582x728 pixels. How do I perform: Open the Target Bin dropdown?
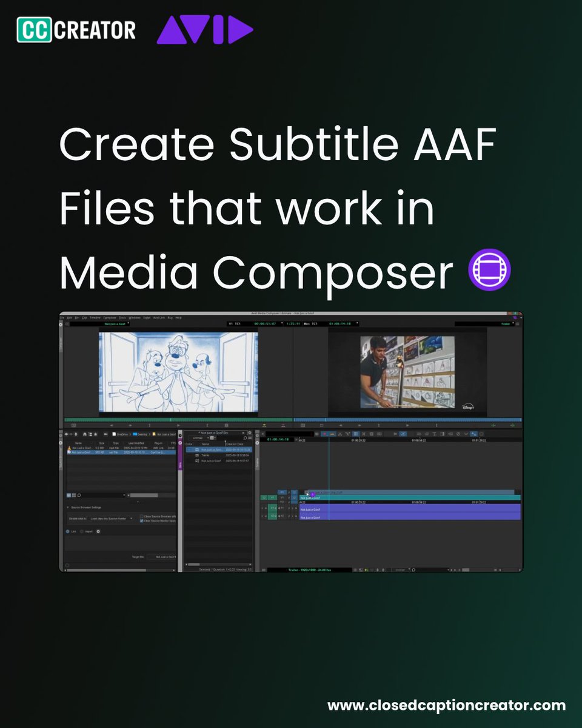tap(162, 557)
